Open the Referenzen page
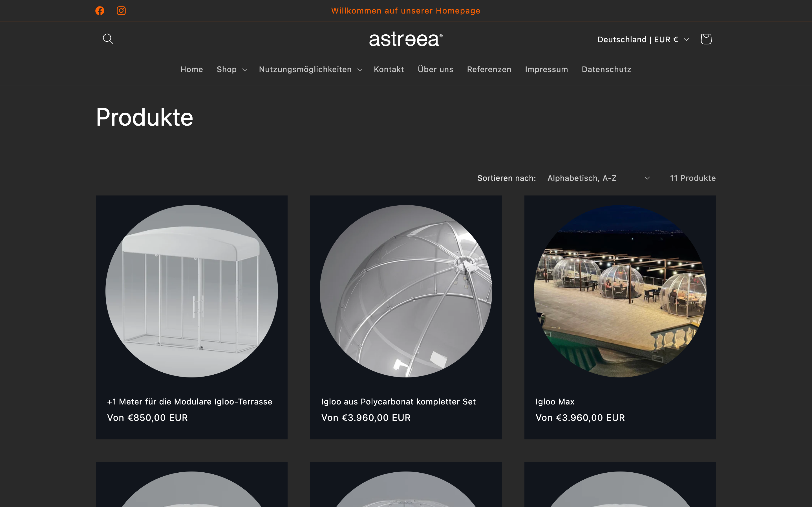This screenshot has height=507, width=812. [489, 69]
